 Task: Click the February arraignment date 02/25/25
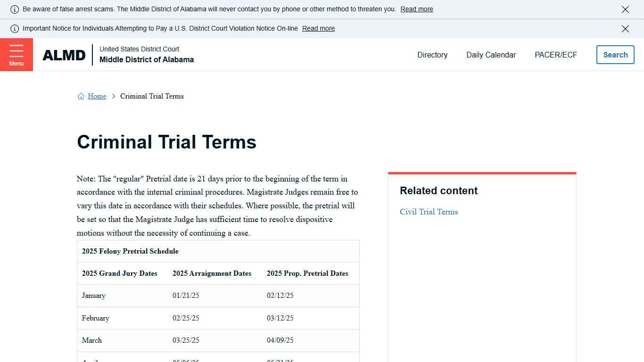186,318
